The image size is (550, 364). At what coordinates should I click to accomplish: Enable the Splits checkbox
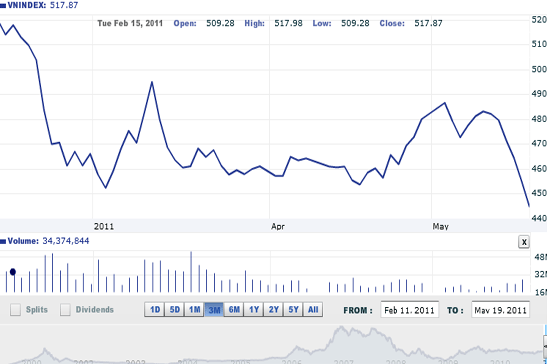tap(15, 310)
